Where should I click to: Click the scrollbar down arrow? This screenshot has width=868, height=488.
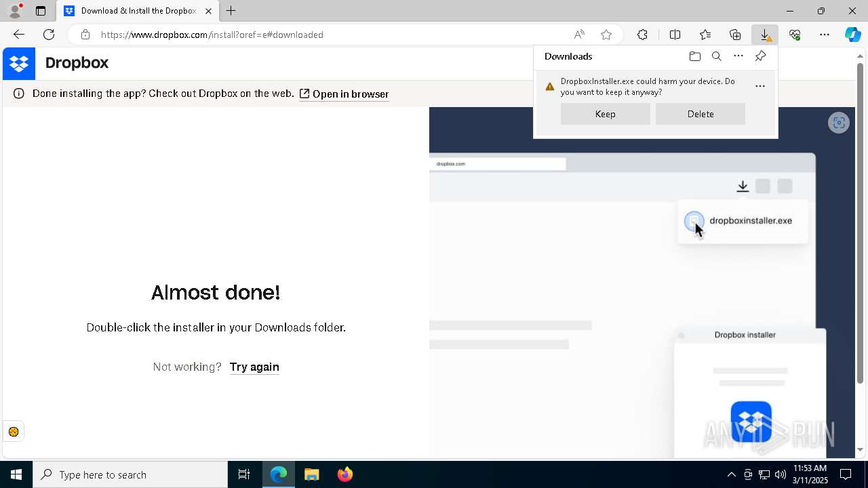pos(860,449)
